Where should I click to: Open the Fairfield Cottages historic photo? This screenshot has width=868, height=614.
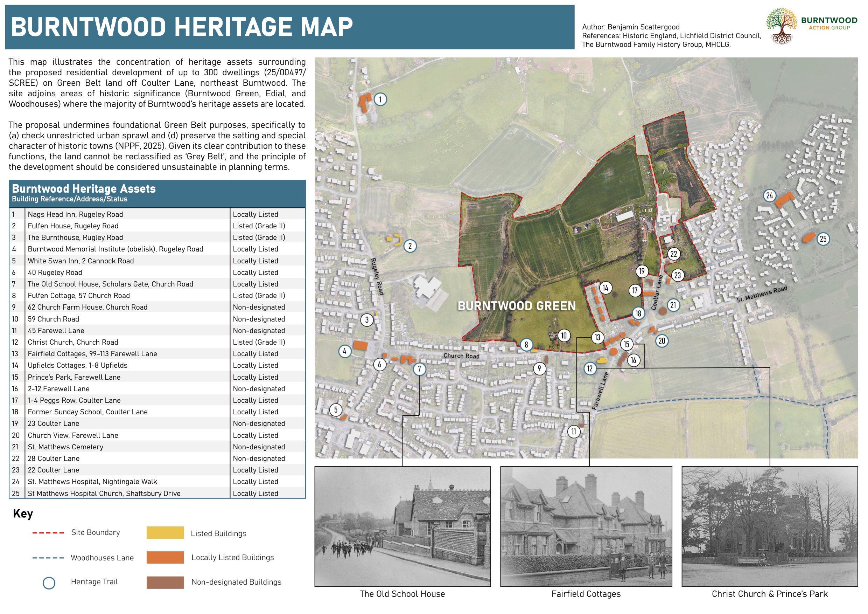[x=586, y=526]
